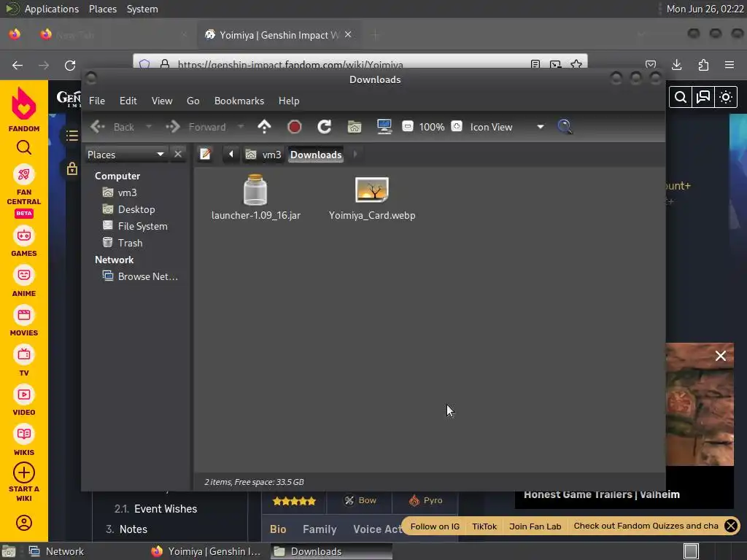747x560 pixels.
Task: Open Bookmarks menu
Action: point(239,101)
